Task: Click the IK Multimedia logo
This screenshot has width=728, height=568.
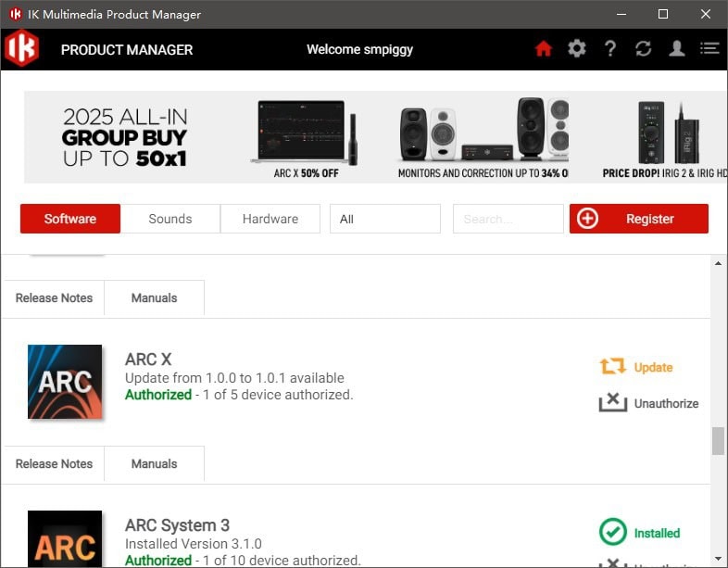Action: point(21,49)
